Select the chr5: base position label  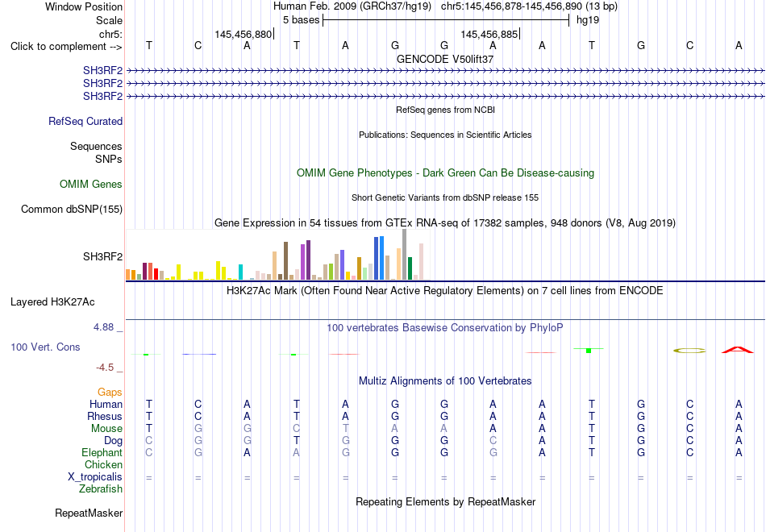point(110,34)
